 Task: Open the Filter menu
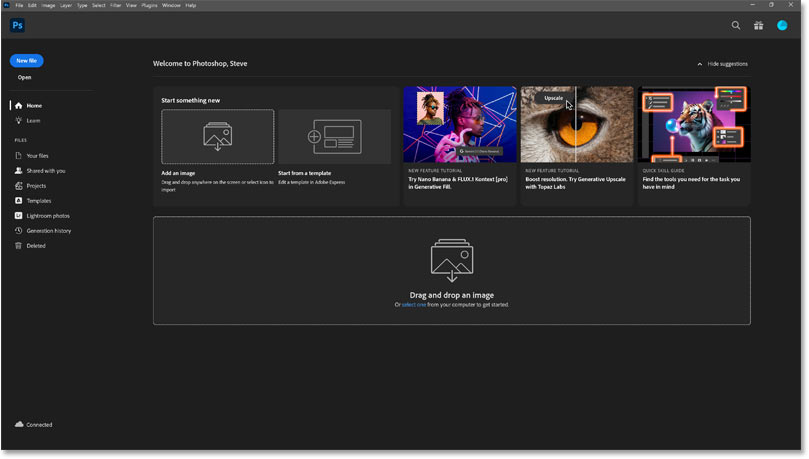coord(116,5)
